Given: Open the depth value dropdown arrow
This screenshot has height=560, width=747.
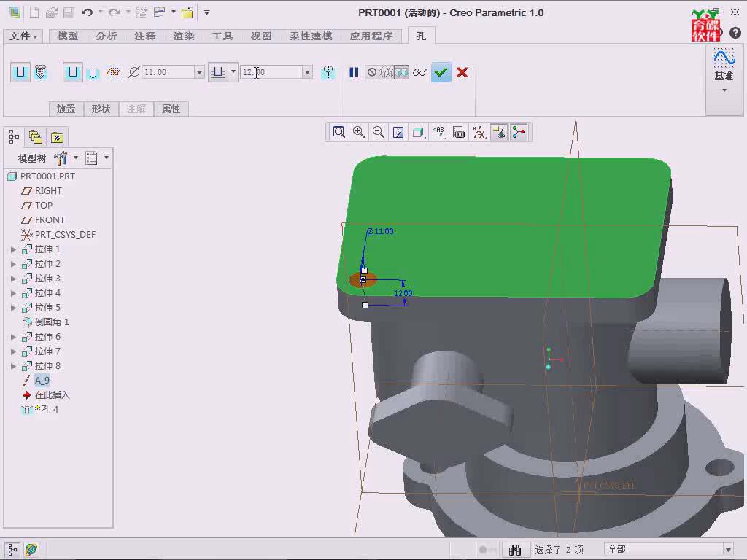Looking at the screenshot, I should 307,72.
